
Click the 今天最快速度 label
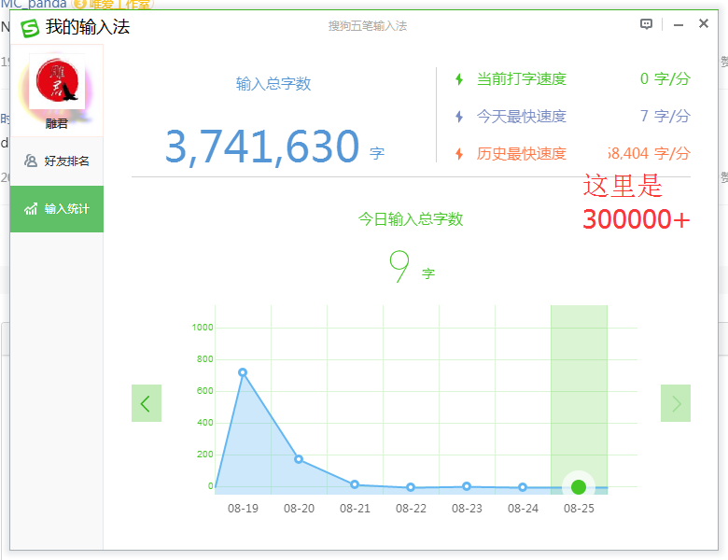click(x=522, y=117)
